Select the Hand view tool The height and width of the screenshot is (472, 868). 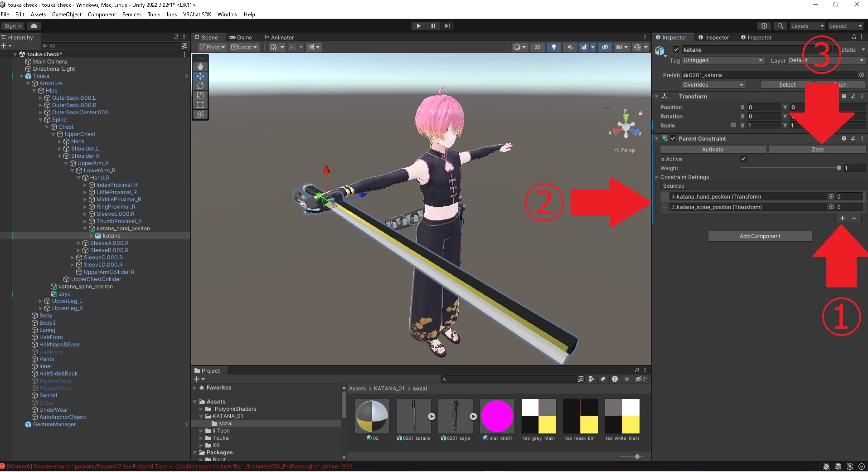pos(200,67)
